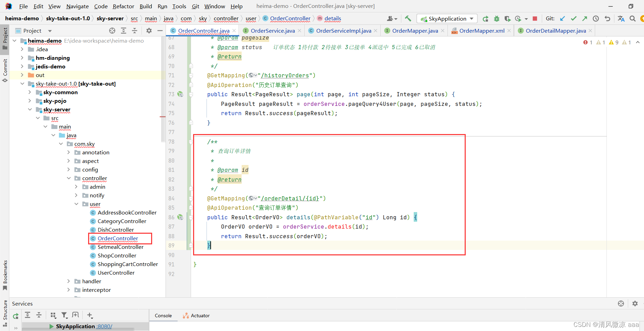Rerun SkyApplication from the main toolbar
This screenshot has width=644, height=331.
point(485,19)
